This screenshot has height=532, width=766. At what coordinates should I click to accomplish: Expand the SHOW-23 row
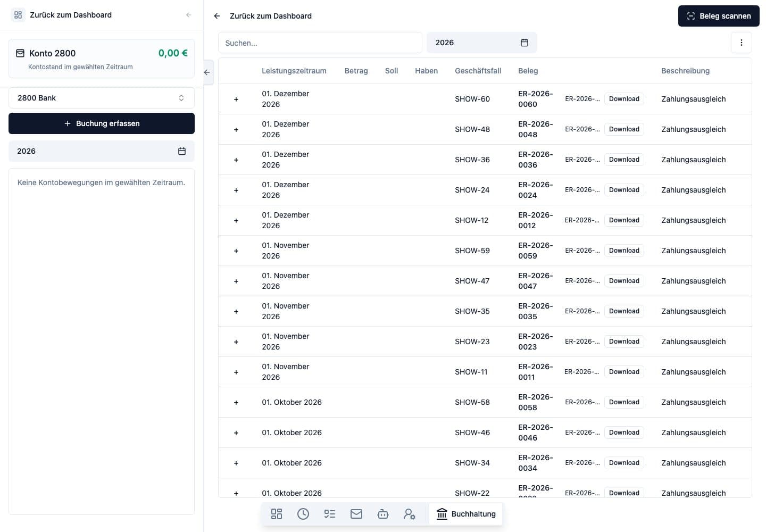tap(236, 342)
